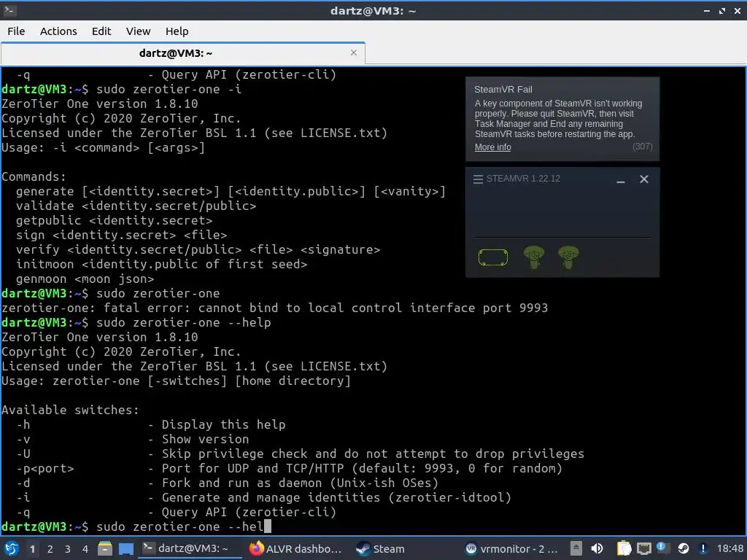
Task: Open the update notifier tray icon
Action: coord(662,548)
